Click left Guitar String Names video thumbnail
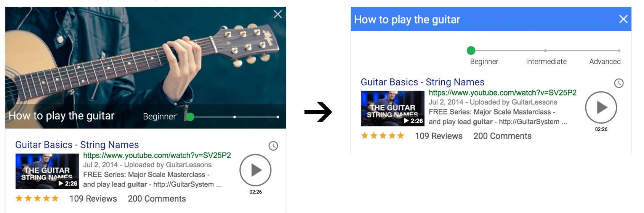 pyautogui.click(x=47, y=171)
